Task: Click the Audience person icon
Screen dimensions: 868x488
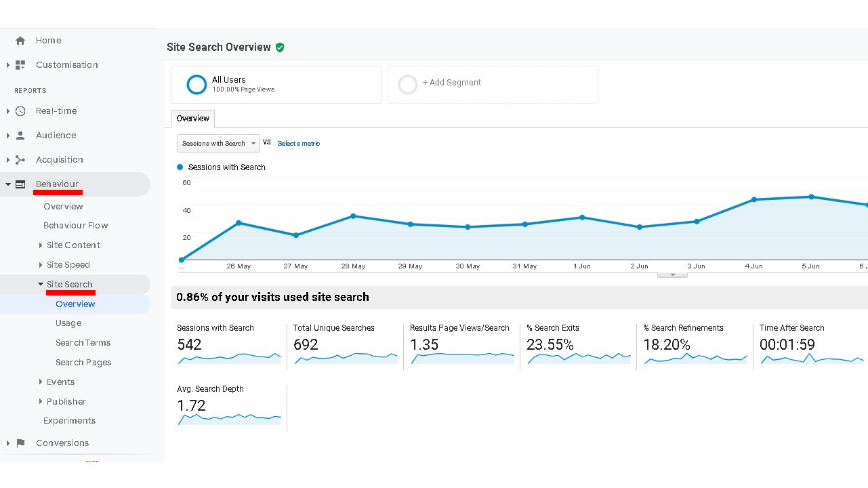Action: [x=20, y=136]
